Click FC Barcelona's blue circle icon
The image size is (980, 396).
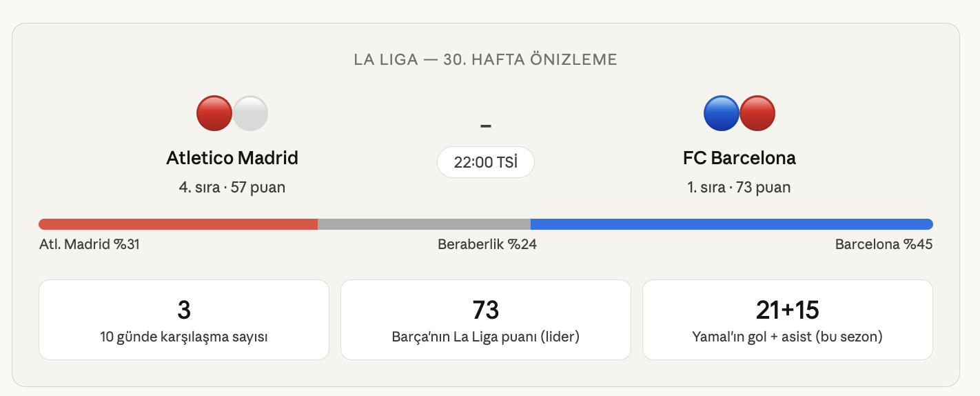tap(721, 114)
